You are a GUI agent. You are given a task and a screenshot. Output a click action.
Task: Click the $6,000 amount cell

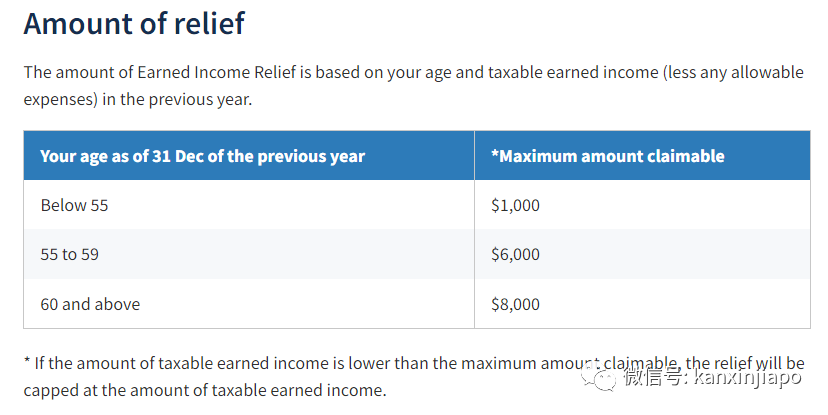[x=642, y=254]
